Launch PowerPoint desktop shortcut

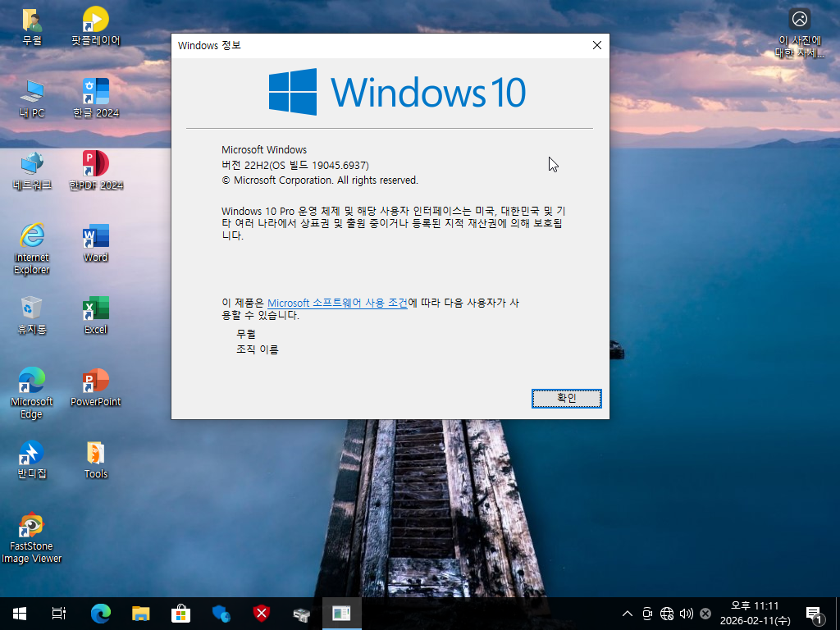(96, 388)
